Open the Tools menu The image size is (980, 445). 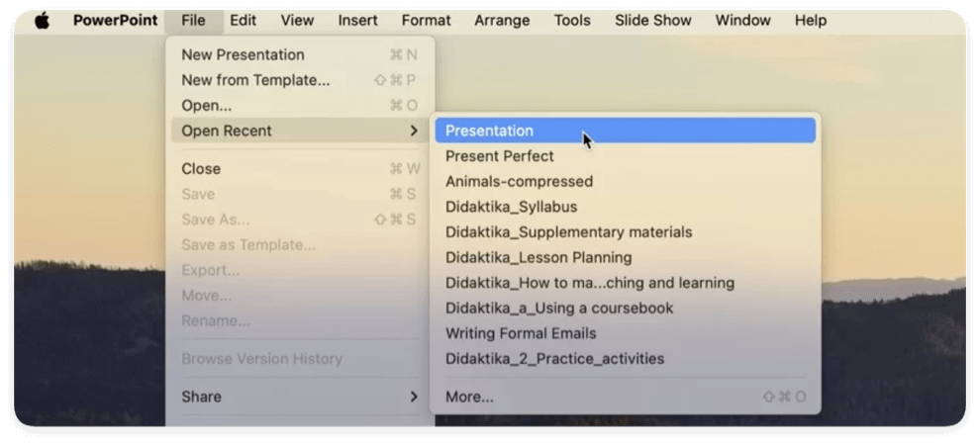click(572, 21)
